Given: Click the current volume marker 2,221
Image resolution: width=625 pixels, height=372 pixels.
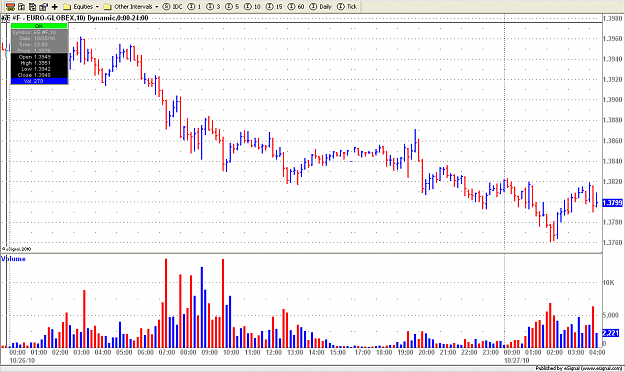Looking at the screenshot, I should [611, 333].
